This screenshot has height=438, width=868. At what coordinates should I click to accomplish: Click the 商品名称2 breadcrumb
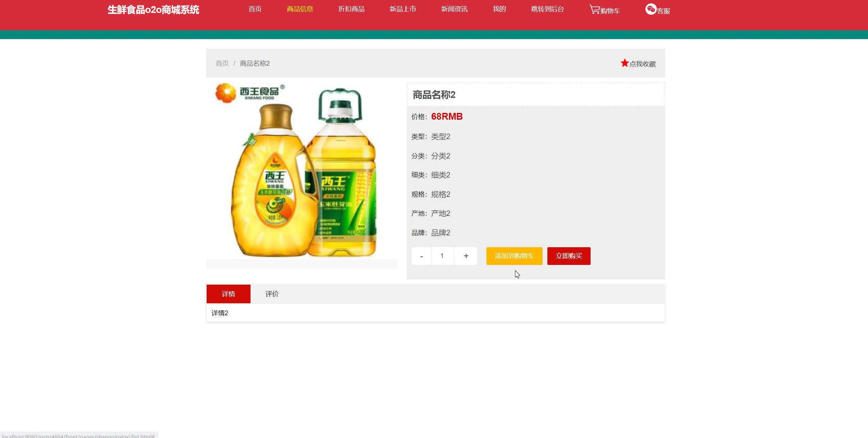tap(255, 63)
